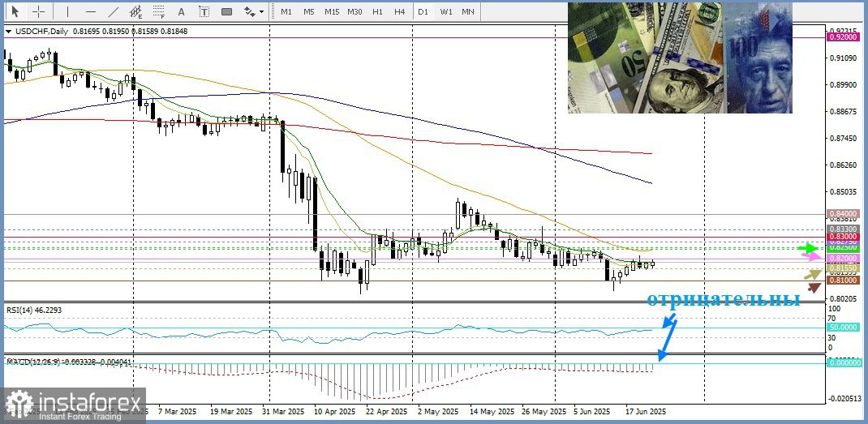The height and width of the screenshot is (424, 868).
Task: Expand the USDCHF,Daily chart title triangle
Action: point(8,32)
